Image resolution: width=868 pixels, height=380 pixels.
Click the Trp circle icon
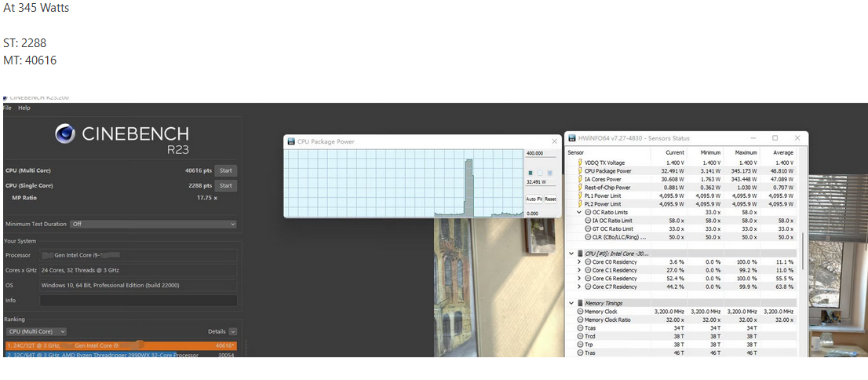pos(580,345)
